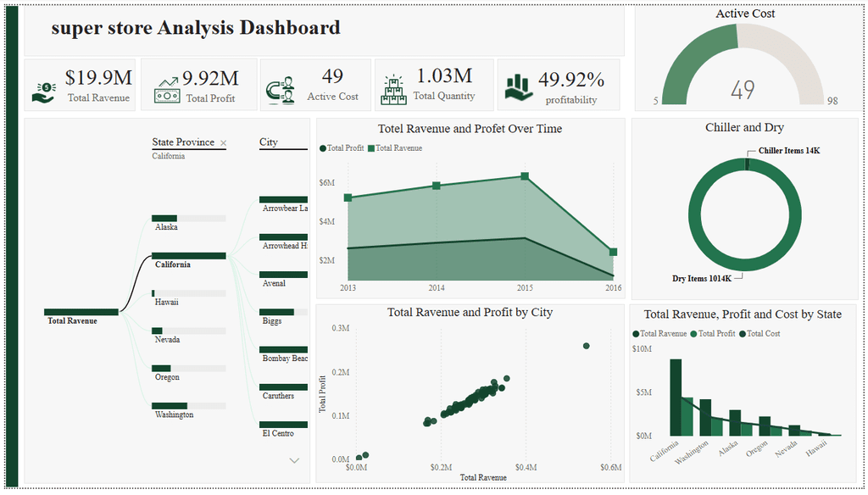Toggle Total Cost legend in state chart

[759, 334]
